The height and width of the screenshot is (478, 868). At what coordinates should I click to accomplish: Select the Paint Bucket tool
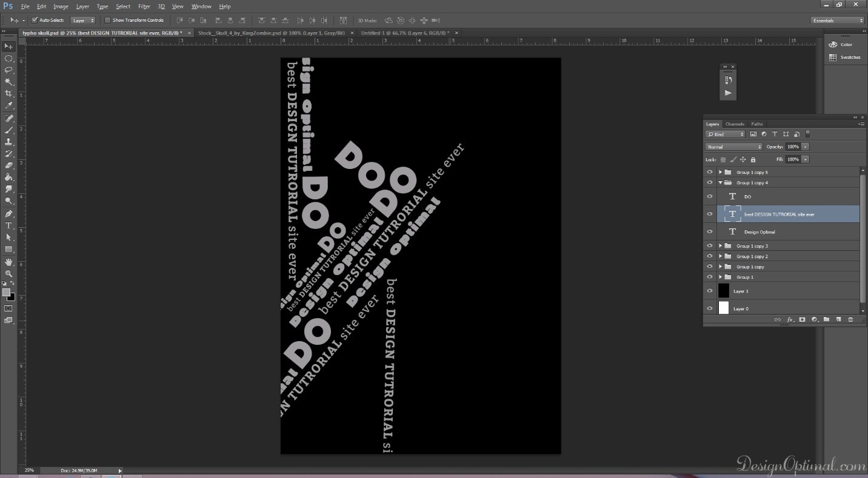pos(8,178)
